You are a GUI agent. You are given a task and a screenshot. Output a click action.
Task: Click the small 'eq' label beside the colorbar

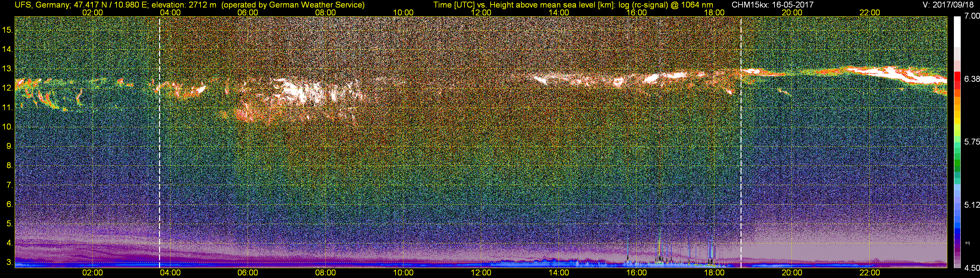[968, 243]
